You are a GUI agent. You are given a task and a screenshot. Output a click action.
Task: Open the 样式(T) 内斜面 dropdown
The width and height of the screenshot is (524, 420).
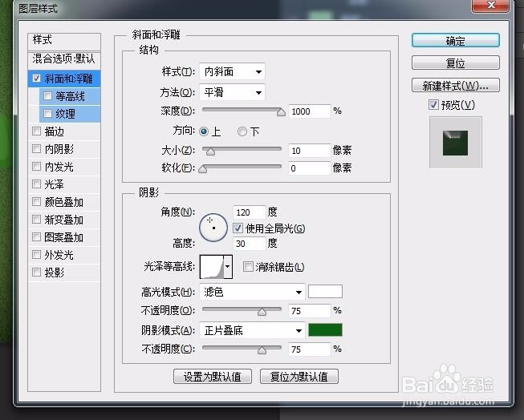tap(232, 71)
